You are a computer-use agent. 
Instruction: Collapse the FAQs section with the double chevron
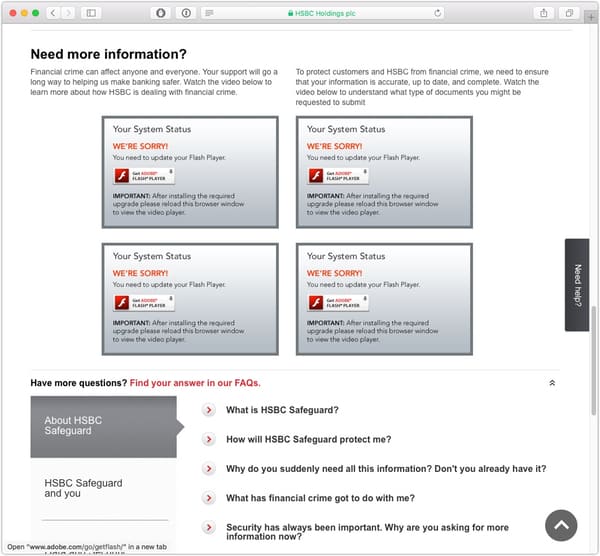point(552,383)
